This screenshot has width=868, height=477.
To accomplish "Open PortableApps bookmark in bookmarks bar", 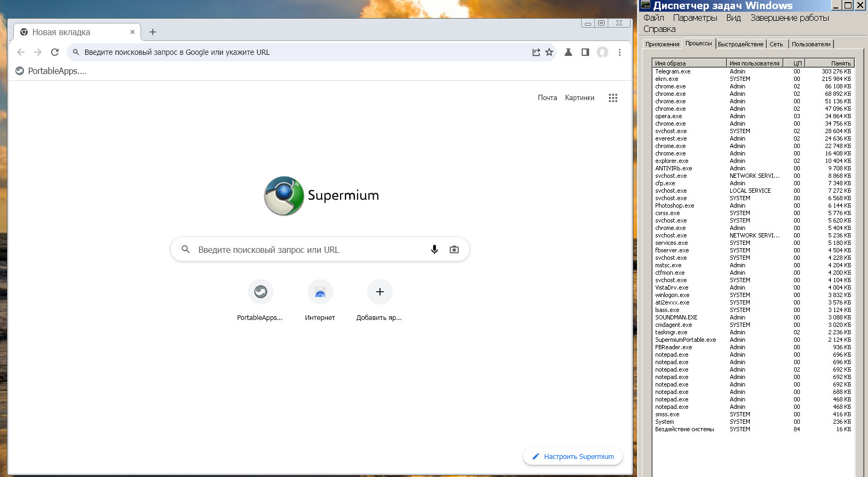I will [51, 71].
